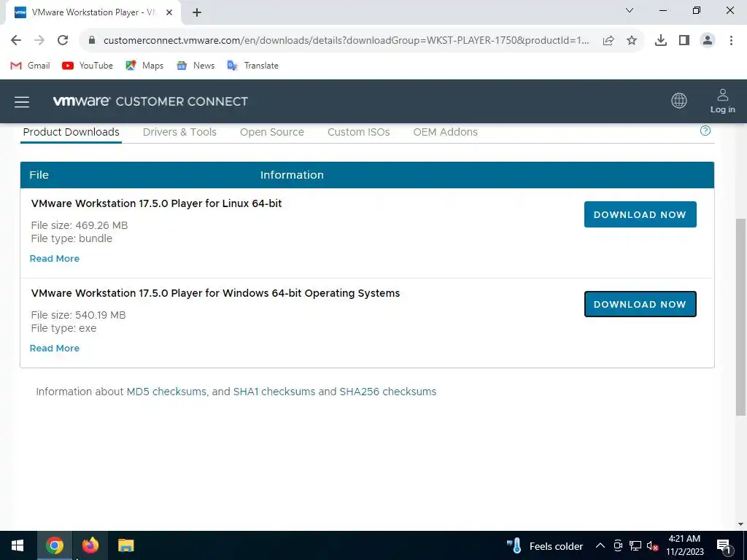This screenshot has width=747, height=560.
Task: Download Now for Windows 64-bit Player
Action: [x=640, y=304]
